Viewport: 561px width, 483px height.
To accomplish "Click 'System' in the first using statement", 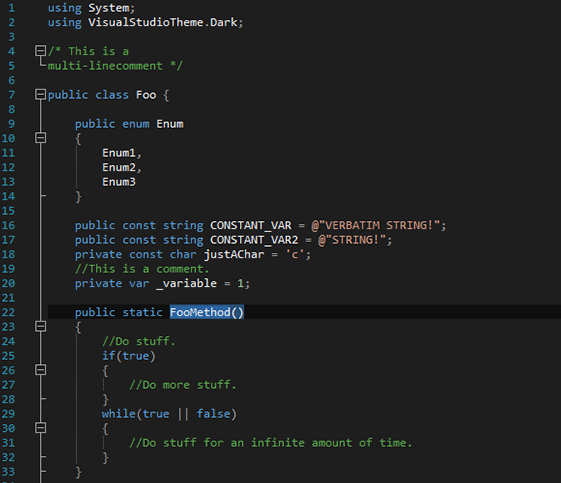I will pyautogui.click(x=109, y=8).
